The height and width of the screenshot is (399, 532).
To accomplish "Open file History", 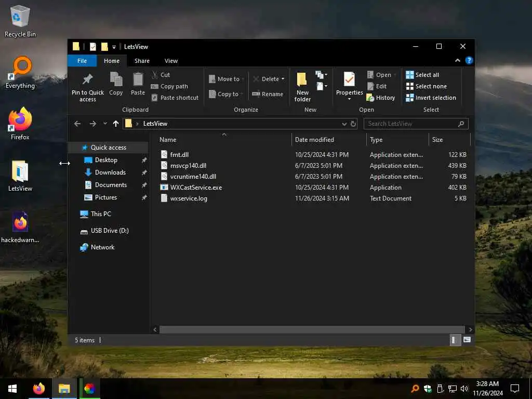I will click(x=381, y=98).
